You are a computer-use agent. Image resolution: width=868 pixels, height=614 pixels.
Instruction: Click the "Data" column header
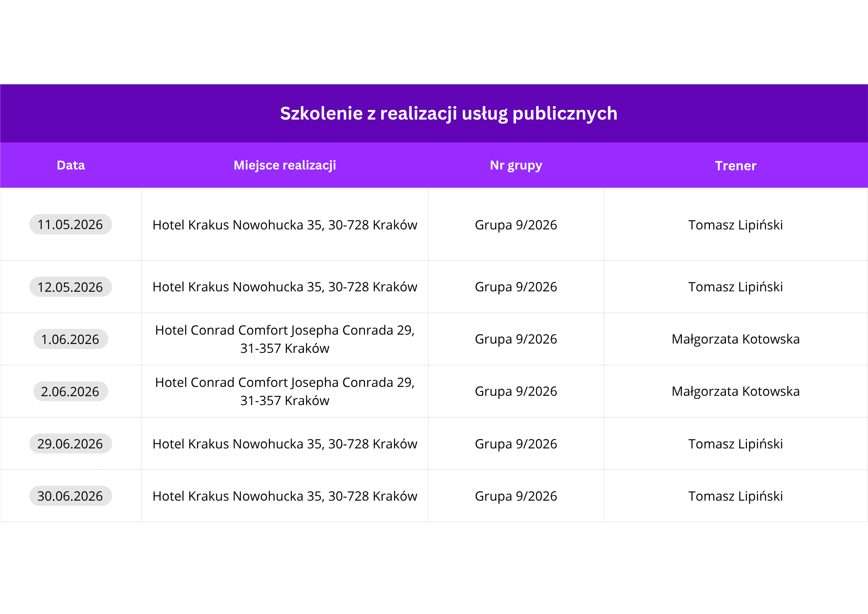[x=71, y=165]
